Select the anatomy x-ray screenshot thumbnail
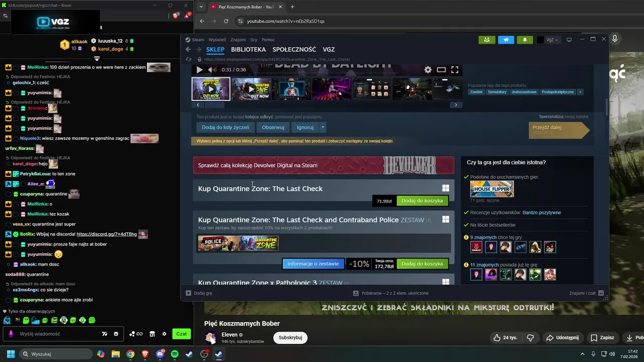 tap(291, 89)
